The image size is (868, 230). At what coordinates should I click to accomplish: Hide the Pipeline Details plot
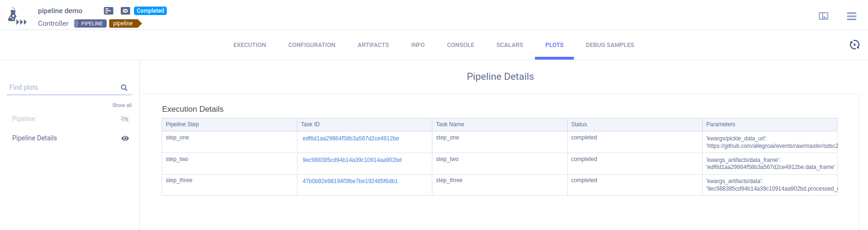click(125, 138)
